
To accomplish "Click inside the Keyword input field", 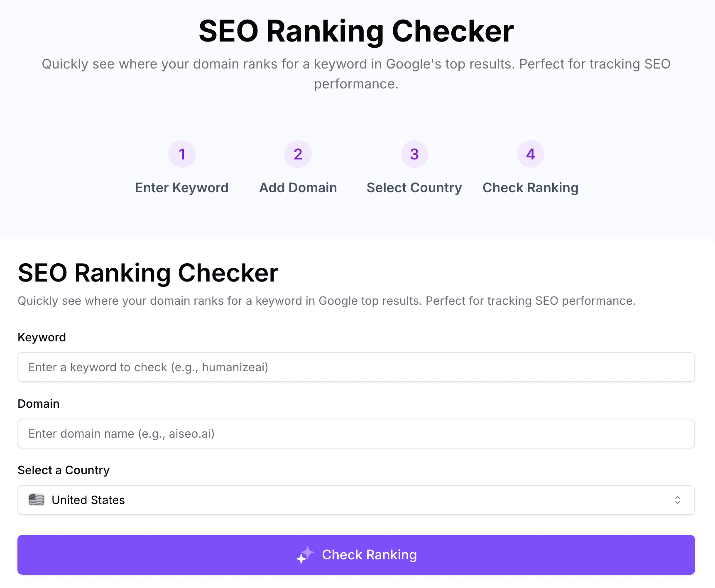I will [356, 367].
